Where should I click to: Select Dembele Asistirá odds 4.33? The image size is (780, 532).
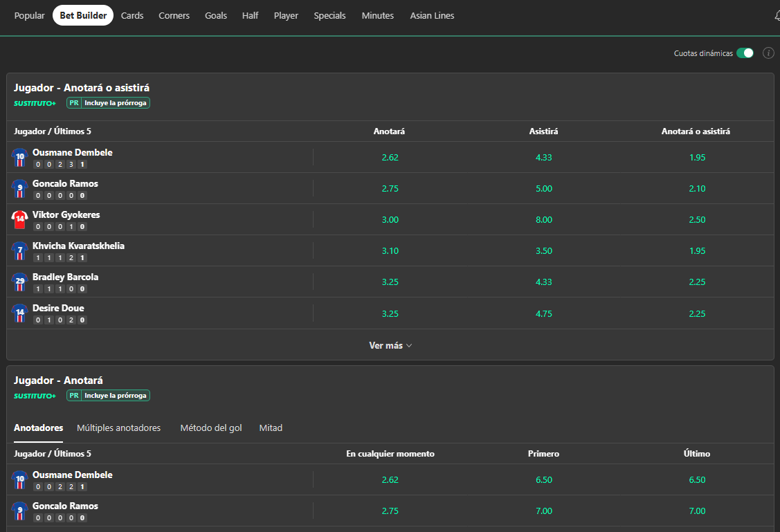coord(544,158)
